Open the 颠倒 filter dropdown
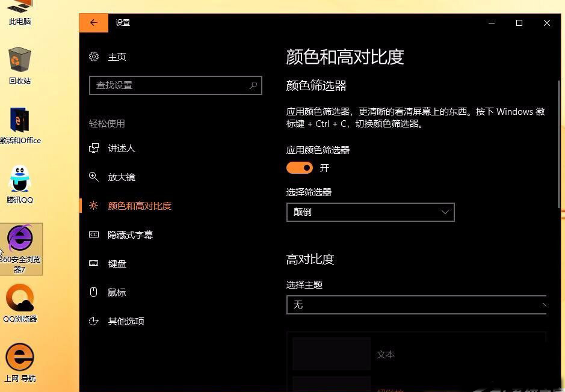The width and height of the screenshot is (565, 392). (370, 212)
